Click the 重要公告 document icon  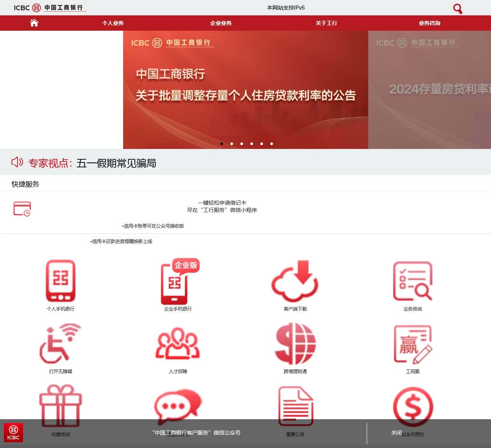295,406
